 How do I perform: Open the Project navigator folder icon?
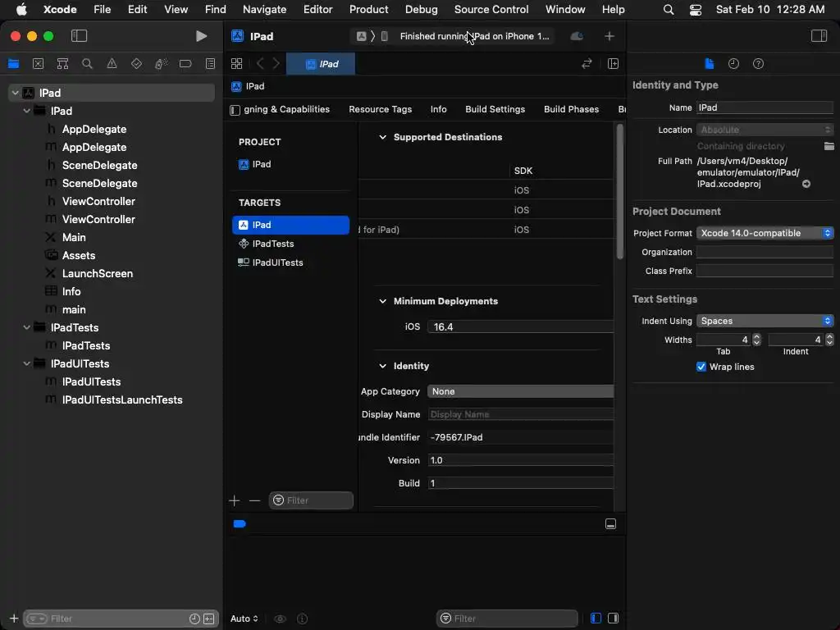[13, 64]
